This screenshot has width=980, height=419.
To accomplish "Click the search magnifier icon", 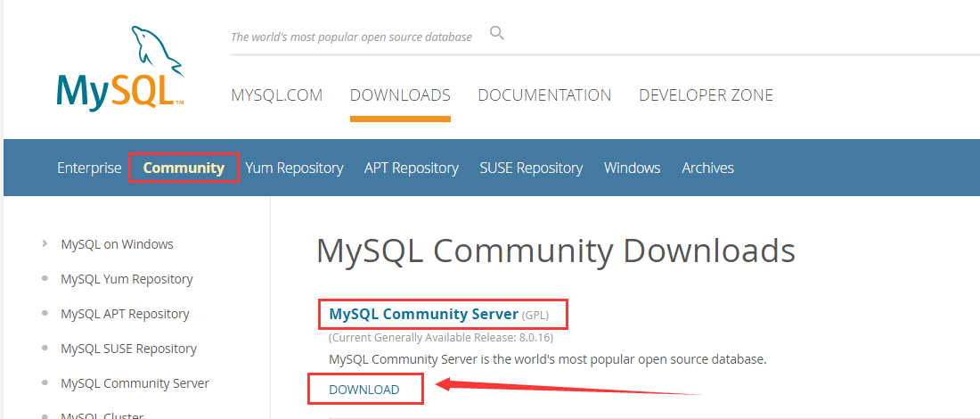I will (x=497, y=33).
